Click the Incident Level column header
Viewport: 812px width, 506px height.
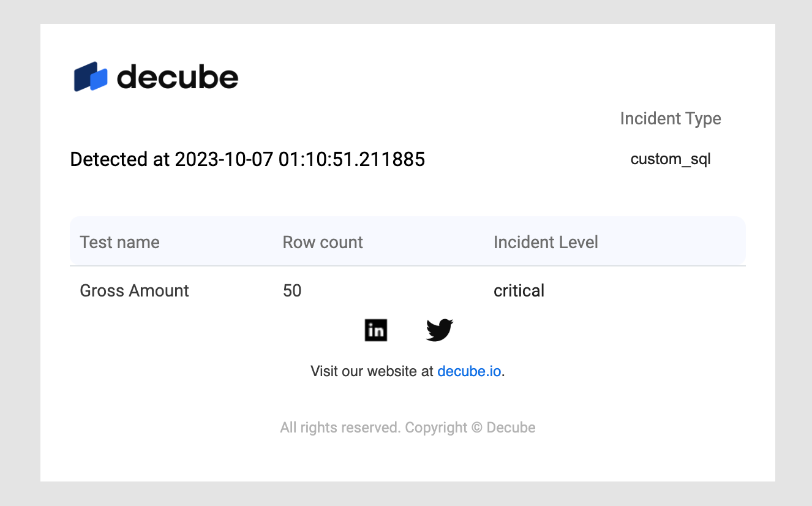click(546, 242)
